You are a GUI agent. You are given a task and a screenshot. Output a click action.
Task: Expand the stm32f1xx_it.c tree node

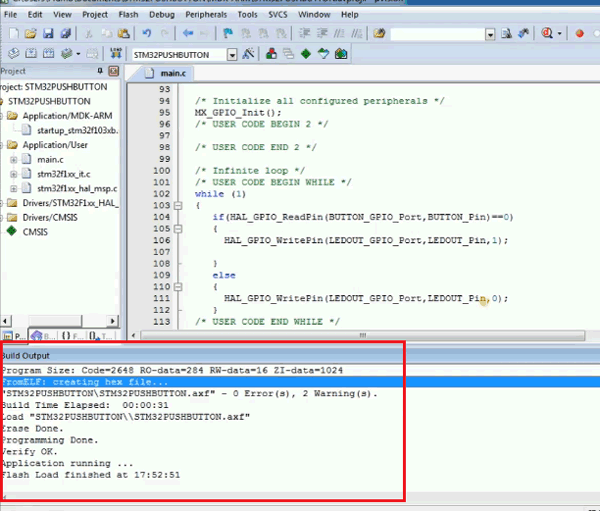tap(15, 174)
